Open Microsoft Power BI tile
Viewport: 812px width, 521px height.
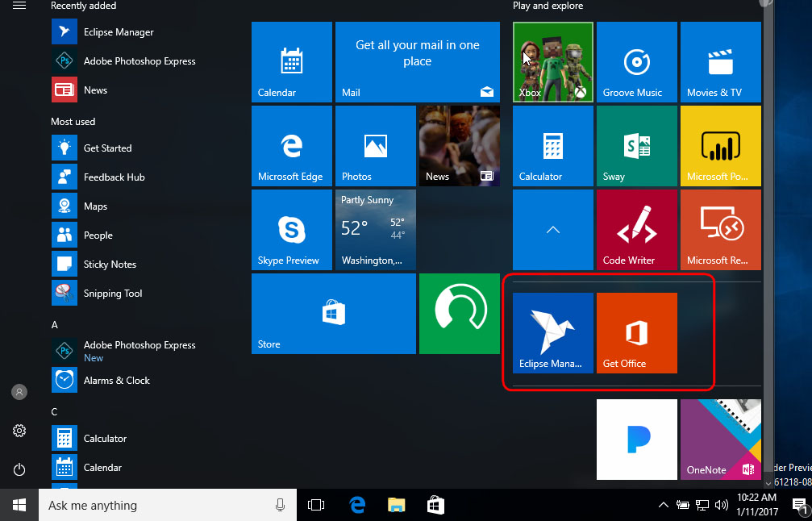[x=720, y=145]
